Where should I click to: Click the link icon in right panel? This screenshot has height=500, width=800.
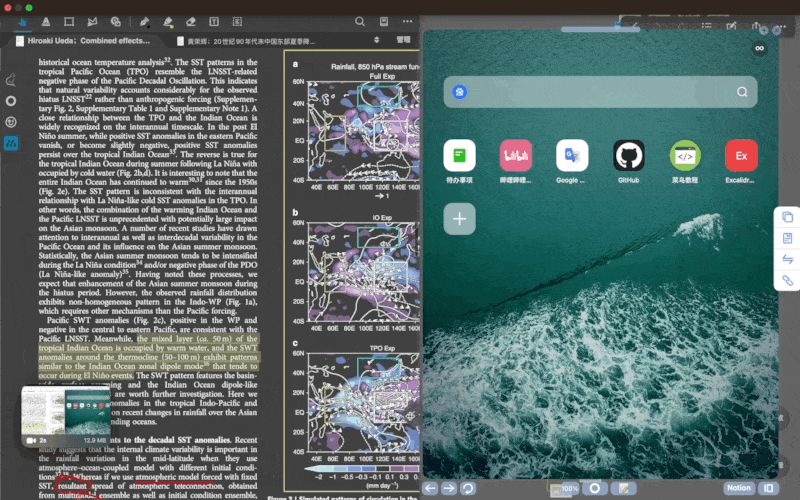pyautogui.click(x=787, y=280)
